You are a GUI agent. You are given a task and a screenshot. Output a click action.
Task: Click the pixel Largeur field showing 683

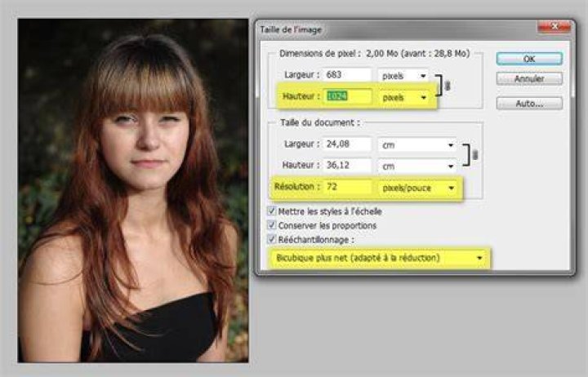point(348,74)
